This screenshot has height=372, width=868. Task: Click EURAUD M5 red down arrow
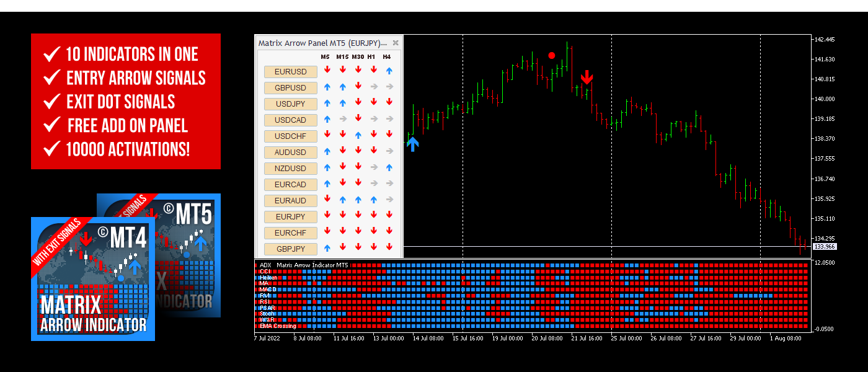(327, 200)
